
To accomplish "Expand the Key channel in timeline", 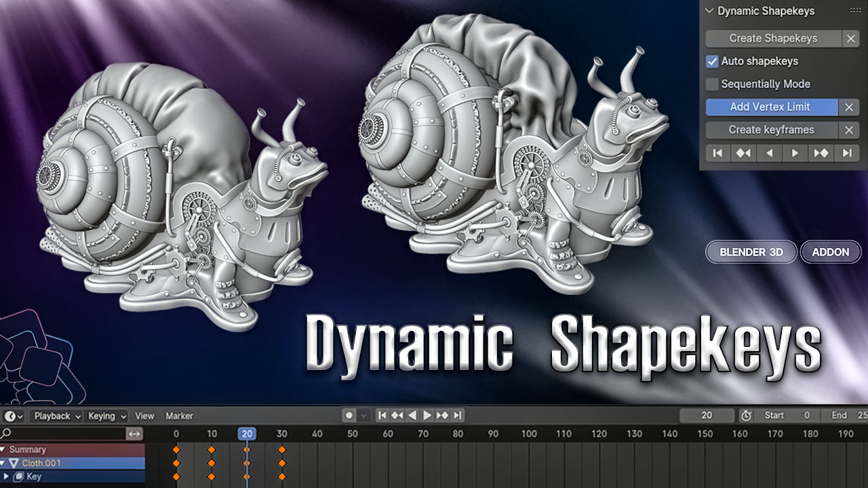I will 7,476.
